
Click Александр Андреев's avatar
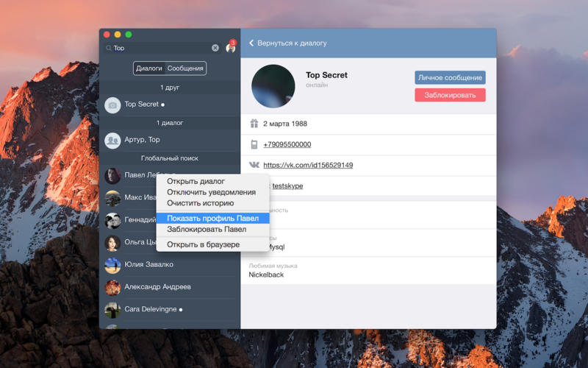[112, 288]
